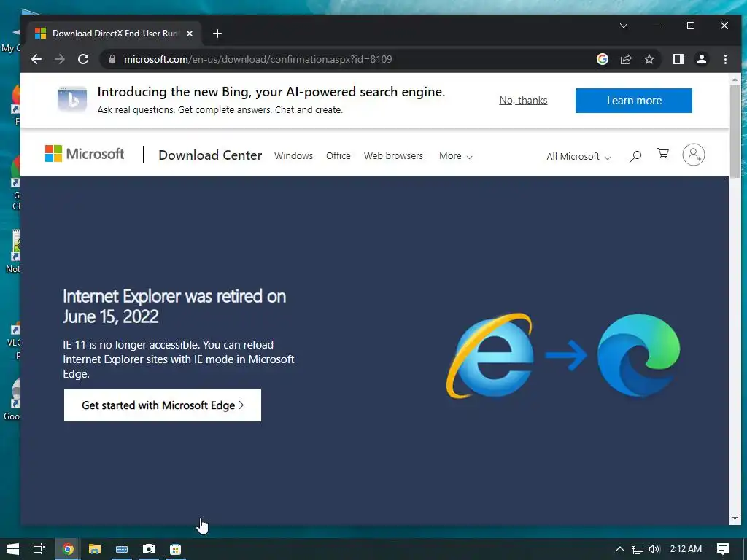This screenshot has width=747, height=560.
Task: Open the Windows menu item
Action: pyautogui.click(x=293, y=156)
